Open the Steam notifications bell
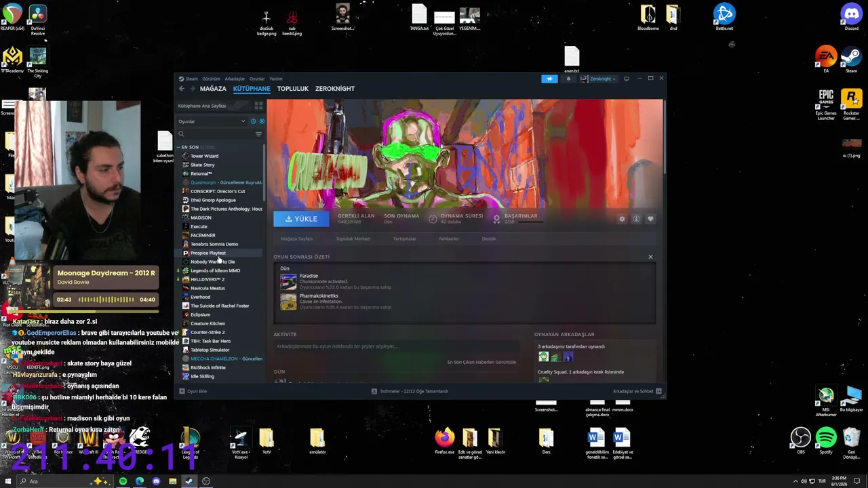 click(568, 79)
